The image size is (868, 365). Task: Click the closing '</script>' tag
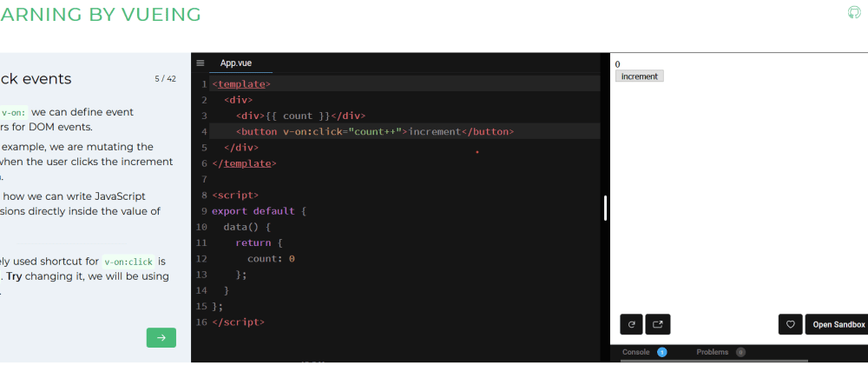point(239,322)
